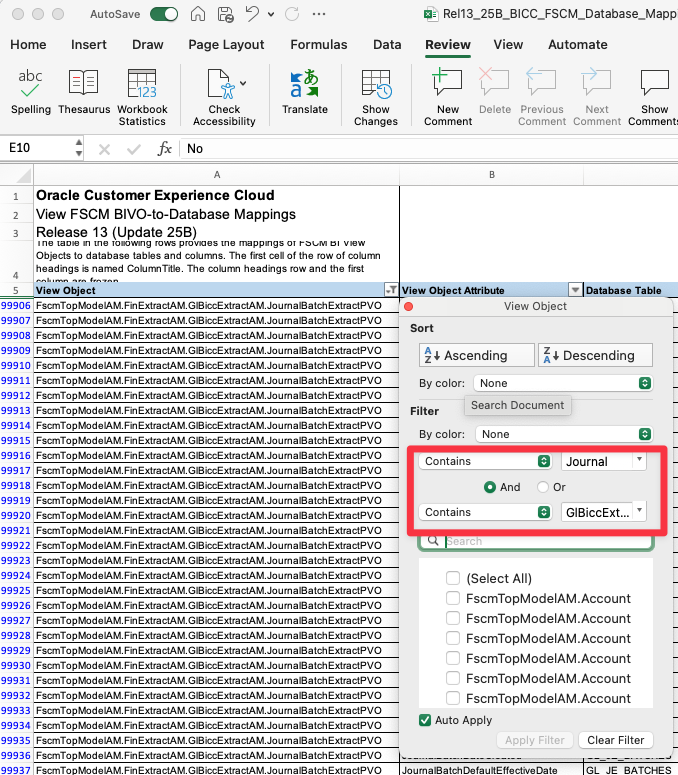Tick the (Select All) checkbox
The height and width of the screenshot is (775, 678).
tap(453, 578)
